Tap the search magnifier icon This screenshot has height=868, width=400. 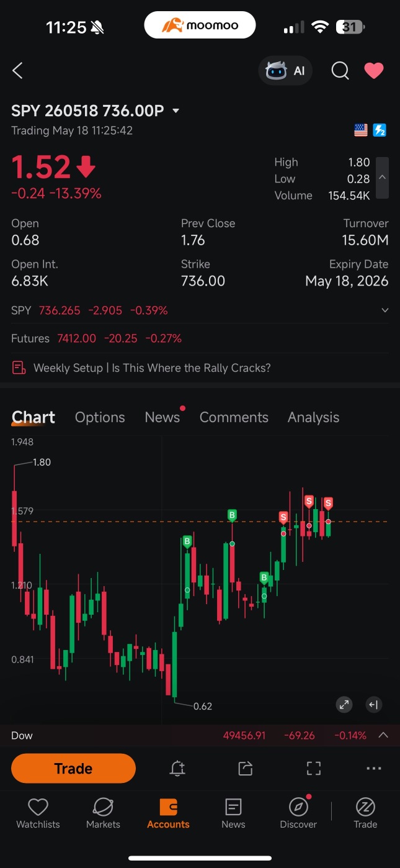[x=340, y=71]
